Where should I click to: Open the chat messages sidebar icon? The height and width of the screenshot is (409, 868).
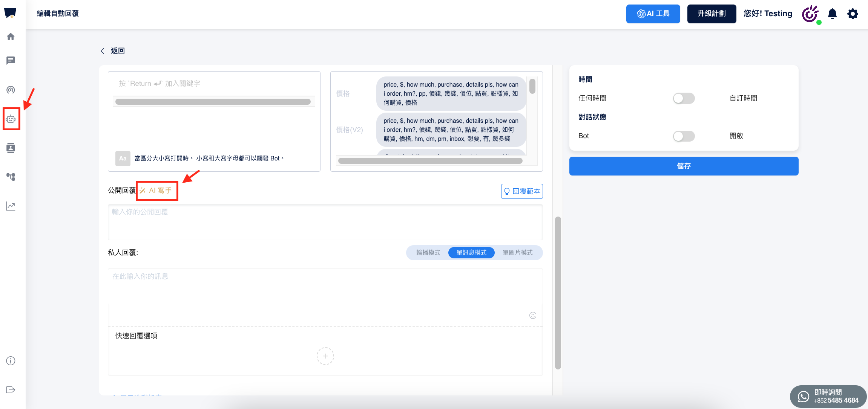coord(11,60)
